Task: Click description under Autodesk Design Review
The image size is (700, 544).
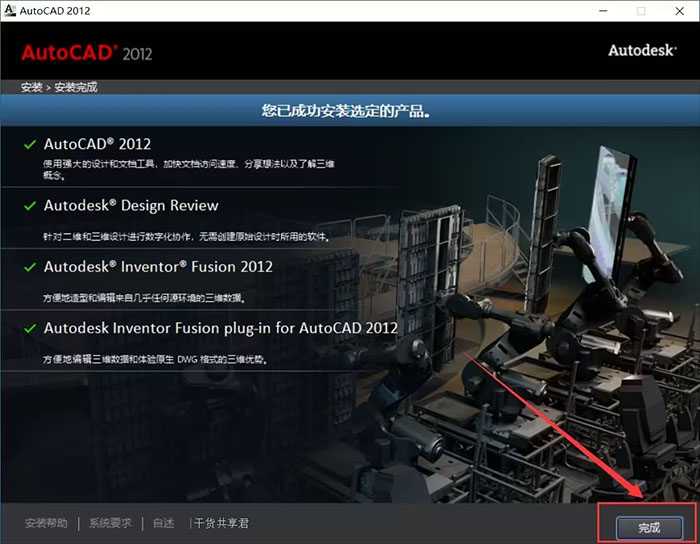Action: point(187,237)
